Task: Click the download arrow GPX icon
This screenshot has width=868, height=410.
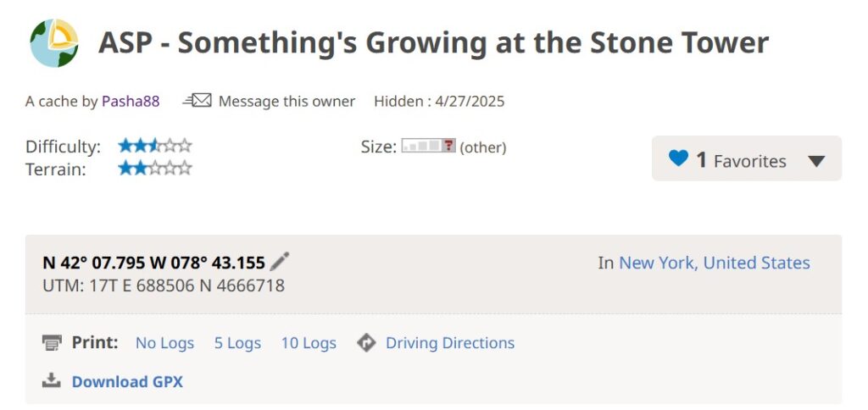Action: click(x=52, y=380)
